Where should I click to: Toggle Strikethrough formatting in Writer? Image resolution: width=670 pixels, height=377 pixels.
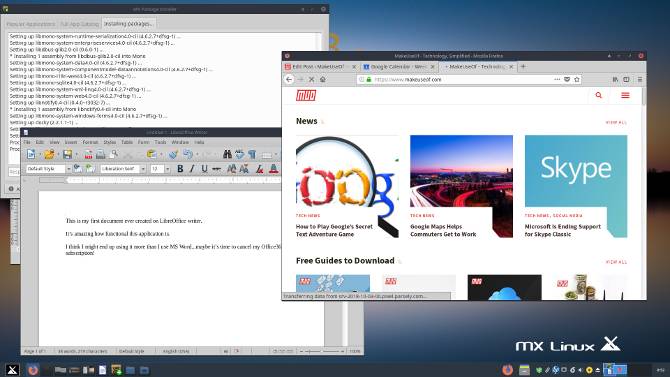tap(217, 169)
